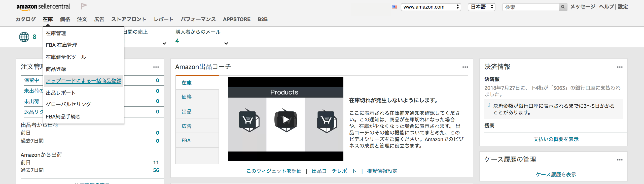Open the パフォーマンス menu
This screenshot has width=644, height=184.
(198, 19)
